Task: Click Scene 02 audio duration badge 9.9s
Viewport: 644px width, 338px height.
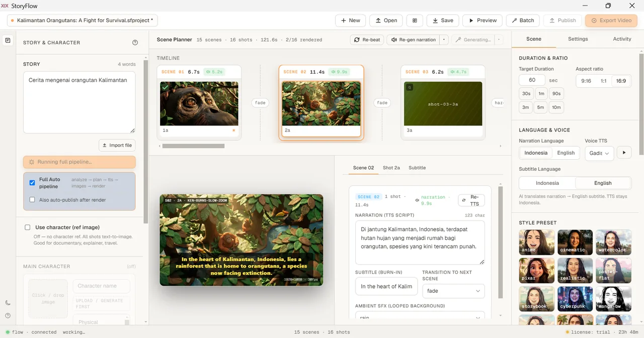Action: pos(340,72)
